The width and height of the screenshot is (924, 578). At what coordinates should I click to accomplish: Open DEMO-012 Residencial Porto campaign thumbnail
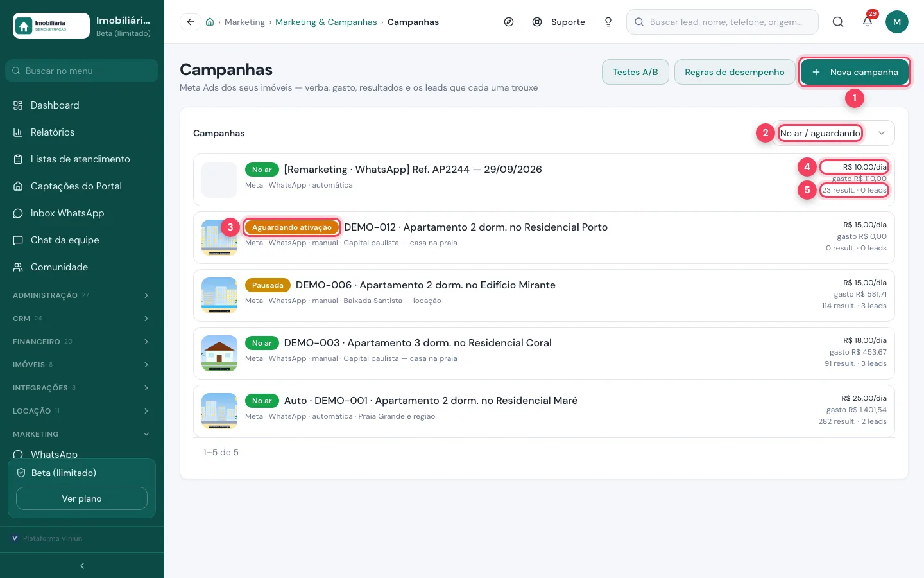[219, 238]
